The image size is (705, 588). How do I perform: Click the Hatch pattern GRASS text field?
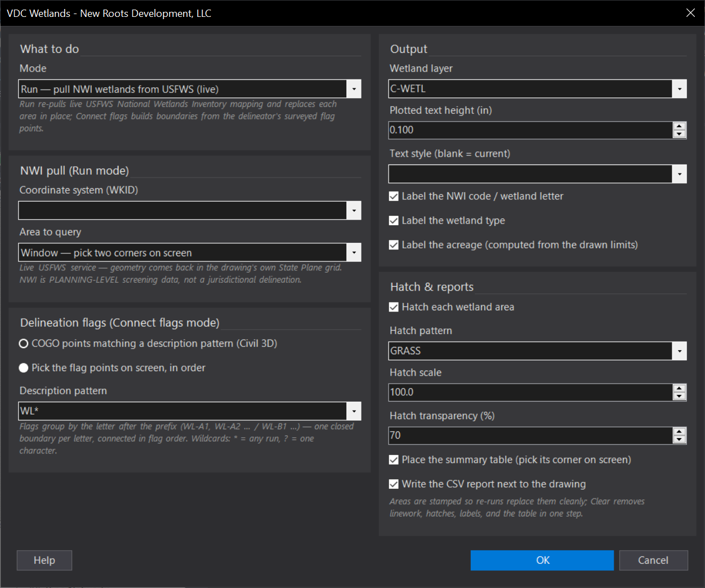(530, 351)
